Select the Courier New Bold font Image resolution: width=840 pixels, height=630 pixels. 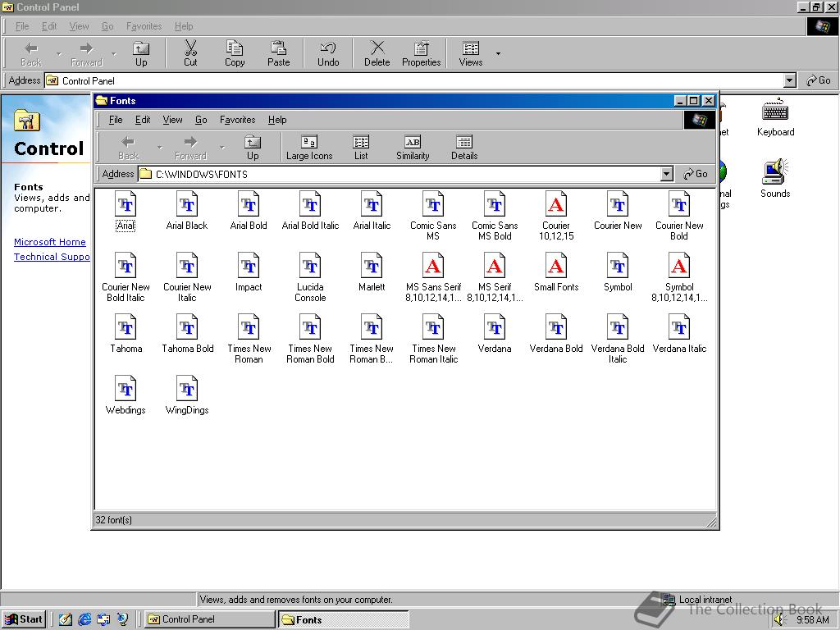click(679, 216)
